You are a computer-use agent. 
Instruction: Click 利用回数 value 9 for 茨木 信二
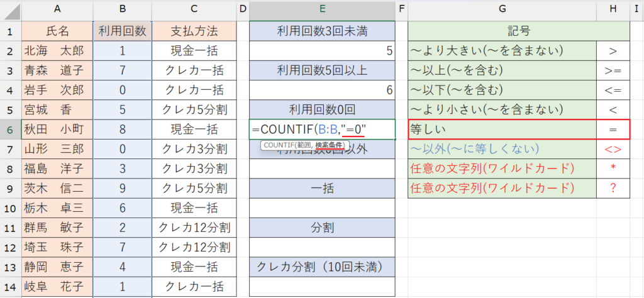click(x=123, y=189)
